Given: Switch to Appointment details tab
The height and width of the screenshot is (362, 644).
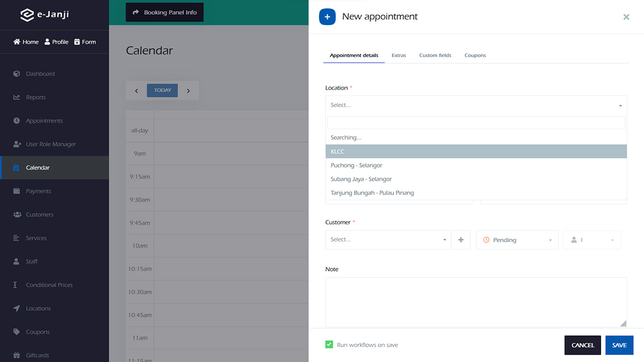Looking at the screenshot, I should click(x=354, y=55).
